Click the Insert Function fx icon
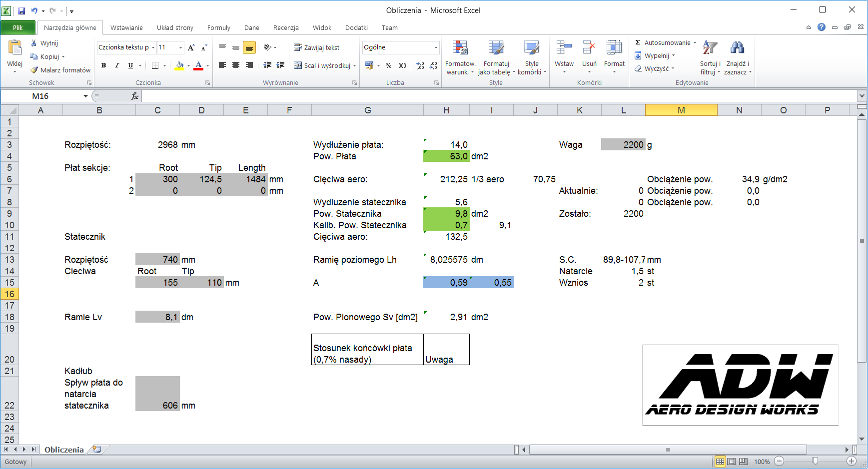Screen dimensions: 868x469 point(134,96)
